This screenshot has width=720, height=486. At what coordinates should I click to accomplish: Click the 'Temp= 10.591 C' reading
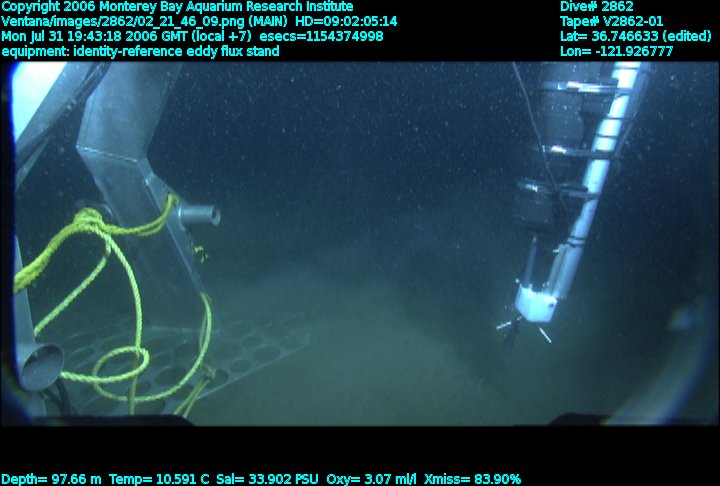[x=159, y=480]
